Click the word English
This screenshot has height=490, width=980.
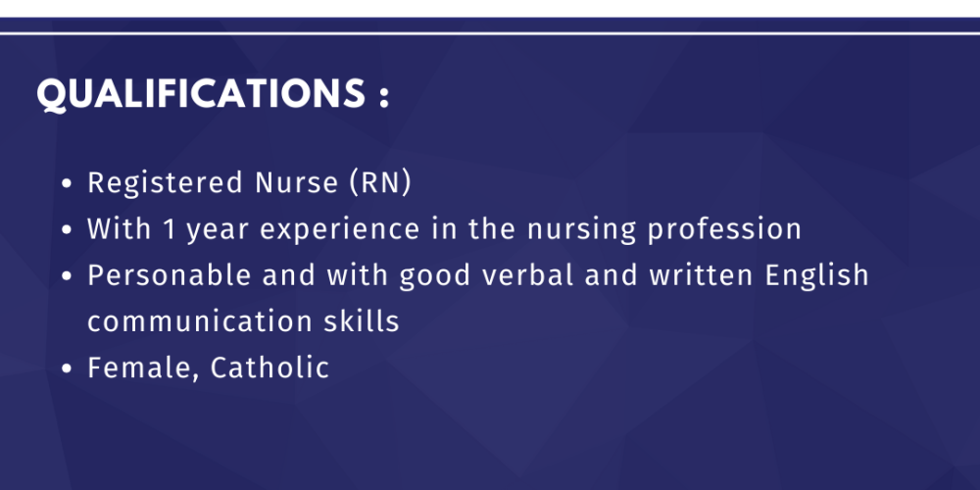816,276
